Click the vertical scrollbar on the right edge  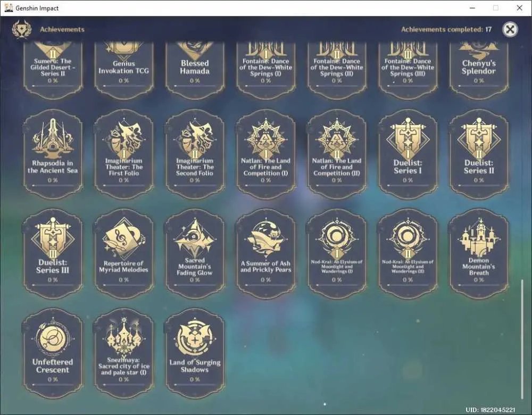pyautogui.click(x=522, y=339)
